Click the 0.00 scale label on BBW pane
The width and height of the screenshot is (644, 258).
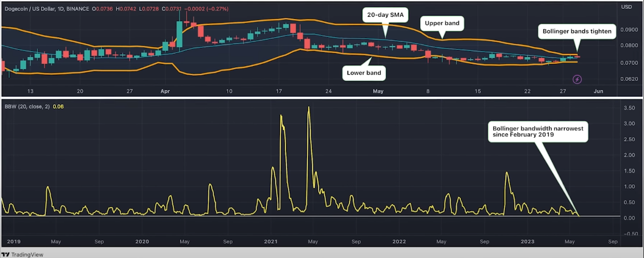(629, 218)
